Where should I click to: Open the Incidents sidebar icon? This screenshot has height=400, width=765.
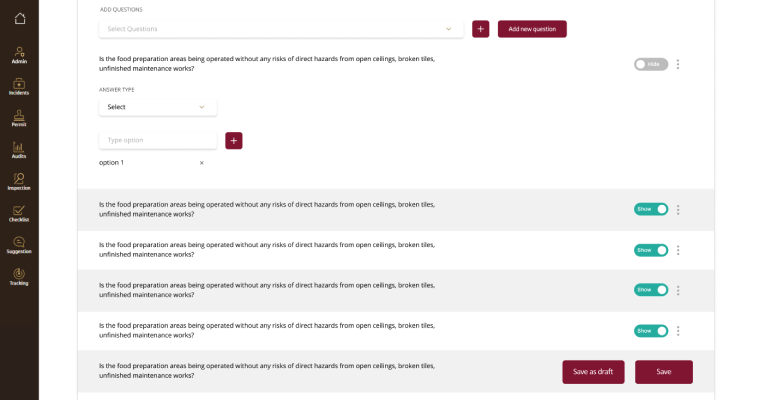tap(19, 85)
